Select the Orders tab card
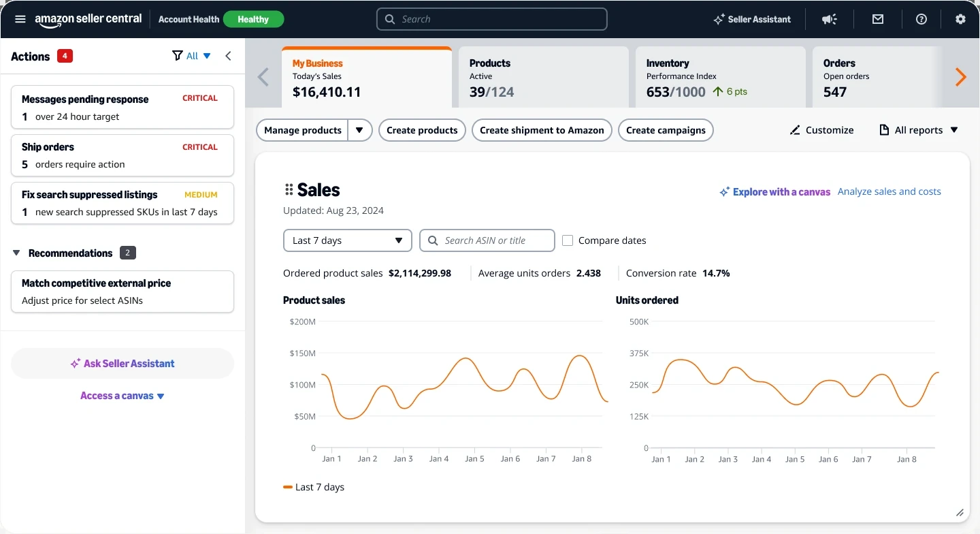Image resolution: width=980 pixels, height=534 pixels. click(x=878, y=77)
